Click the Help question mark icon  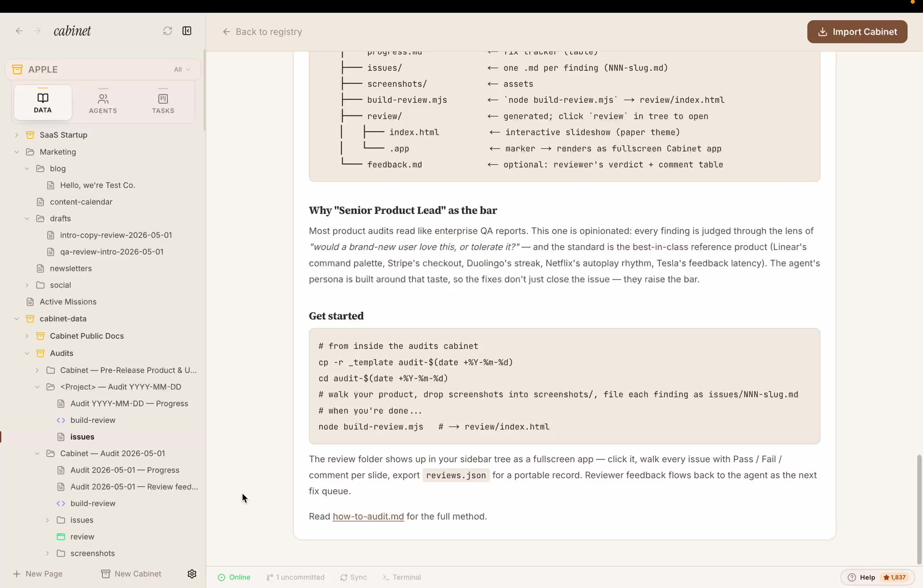click(x=852, y=577)
